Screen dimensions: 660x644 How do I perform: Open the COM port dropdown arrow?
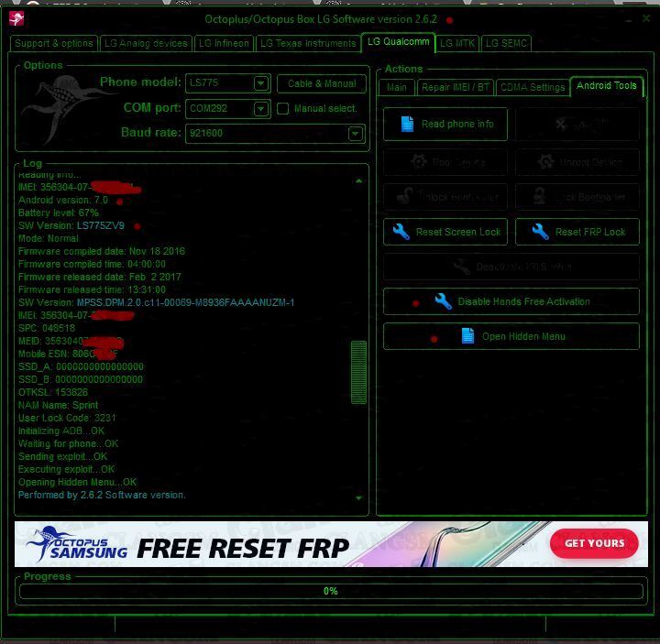point(261,109)
